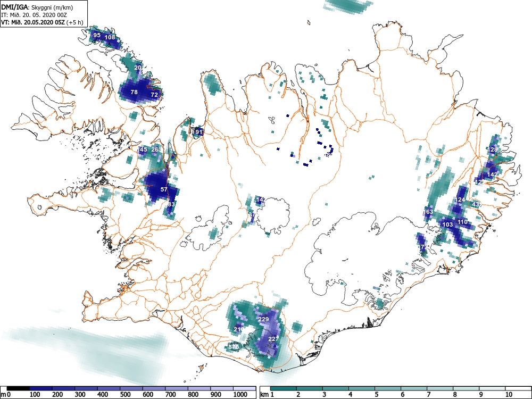532x399 pixels.
Task: Pick the 8–9 km pale teal legend swatch
Action: [466, 388]
